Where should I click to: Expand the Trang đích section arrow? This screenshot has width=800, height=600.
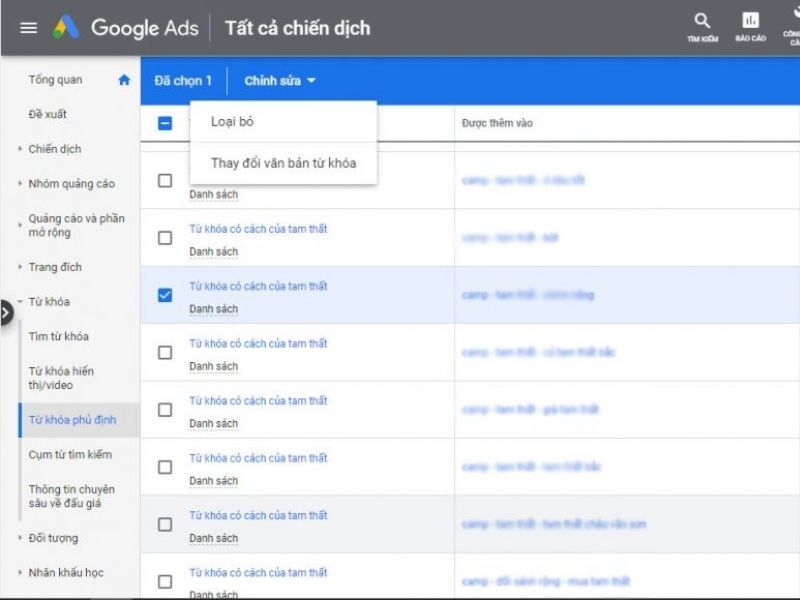[x=20, y=266]
